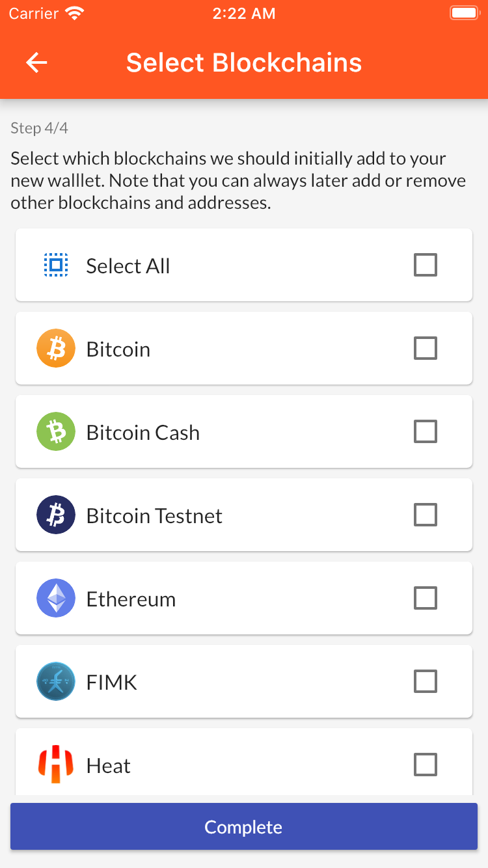Tap the green Bitcoin Cash logo
Screen dimensions: 488x868
(56, 431)
